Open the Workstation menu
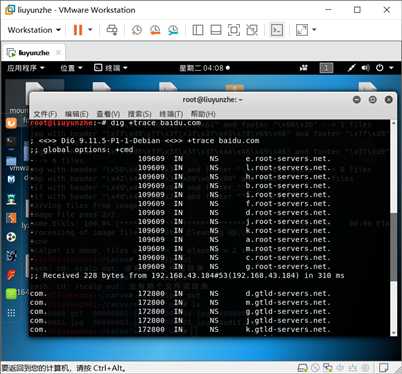 tap(34, 30)
